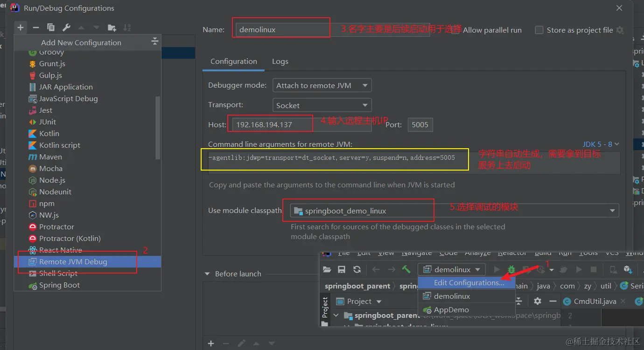Click the collapse icon in Add New Configuration header
The height and width of the screenshot is (350, 644).
click(155, 42)
